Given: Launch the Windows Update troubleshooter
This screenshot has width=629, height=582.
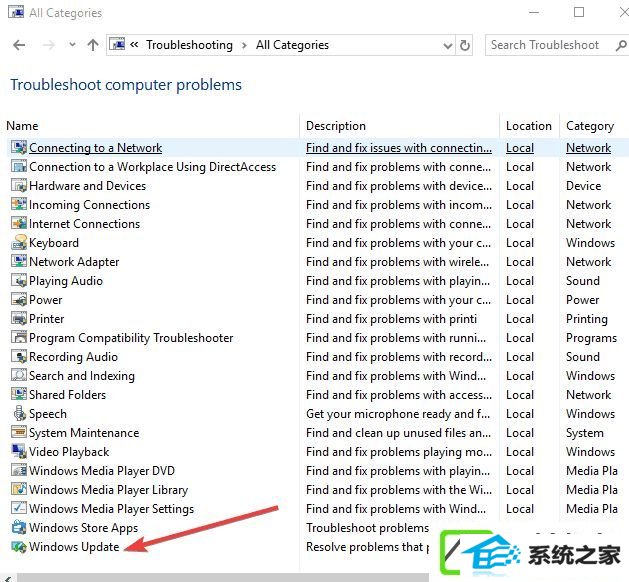Looking at the screenshot, I should (74, 547).
